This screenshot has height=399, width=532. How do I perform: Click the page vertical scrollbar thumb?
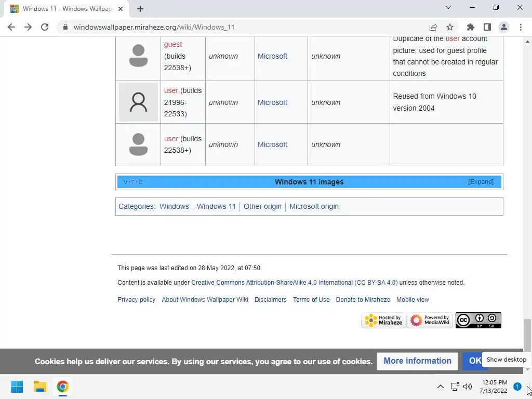527,335
